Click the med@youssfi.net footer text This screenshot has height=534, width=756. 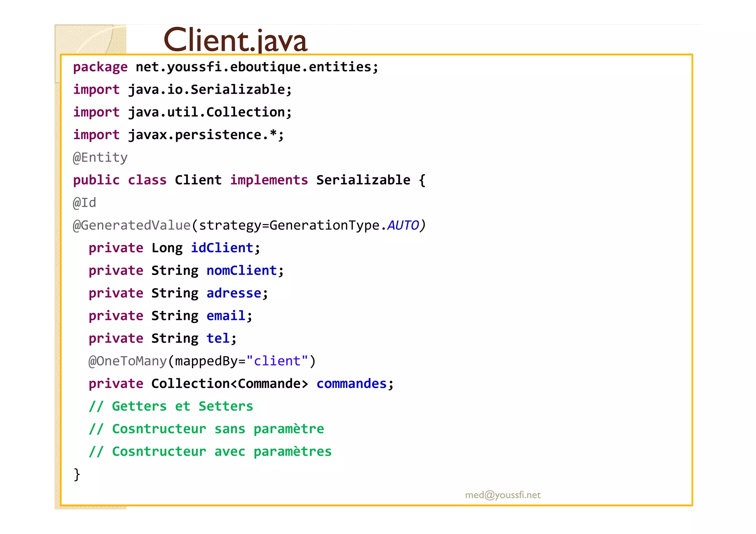pos(503,495)
